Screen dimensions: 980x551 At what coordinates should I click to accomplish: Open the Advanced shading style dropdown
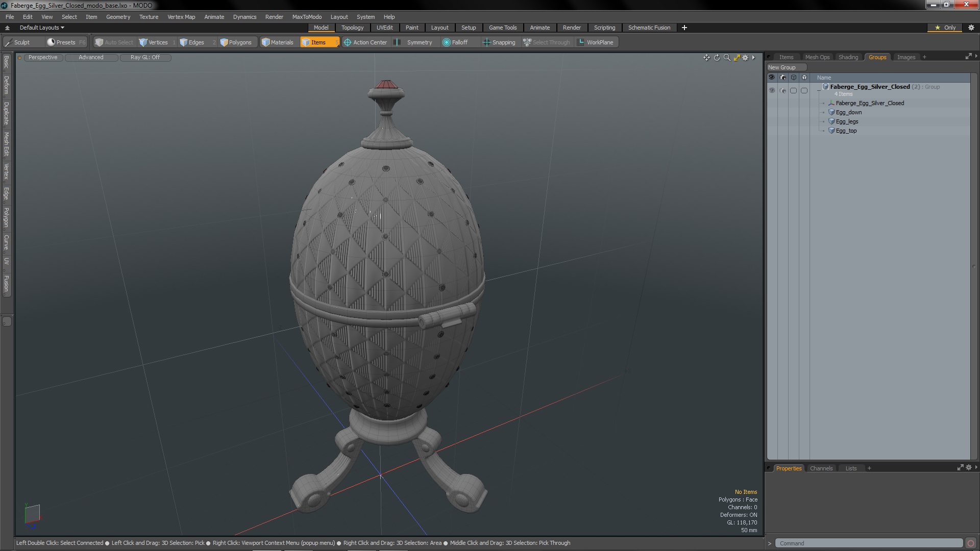[x=91, y=58]
